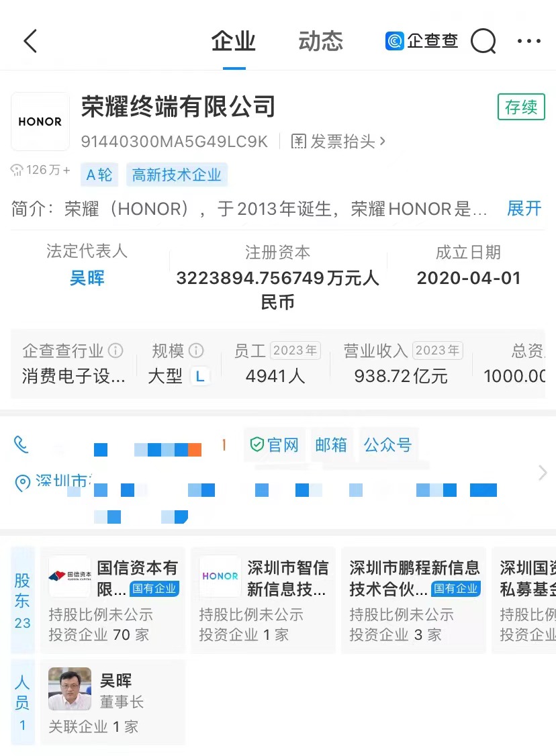Open shareholder card 深圳市鹏程新信息技术合伙
This screenshot has width=556, height=756.
pyautogui.click(x=414, y=600)
